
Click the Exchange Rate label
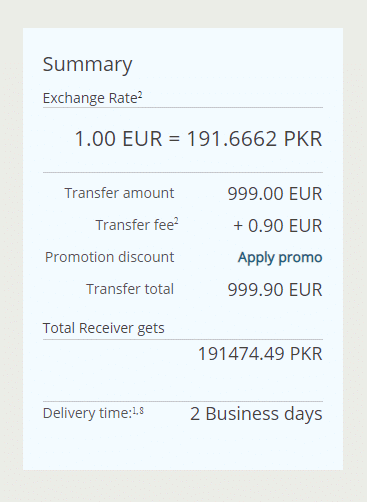click(90, 98)
